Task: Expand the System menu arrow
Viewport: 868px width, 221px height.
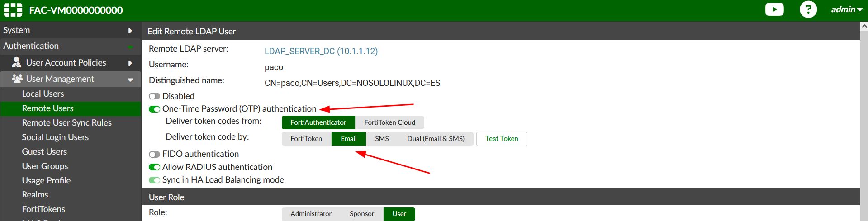Action: (x=130, y=30)
